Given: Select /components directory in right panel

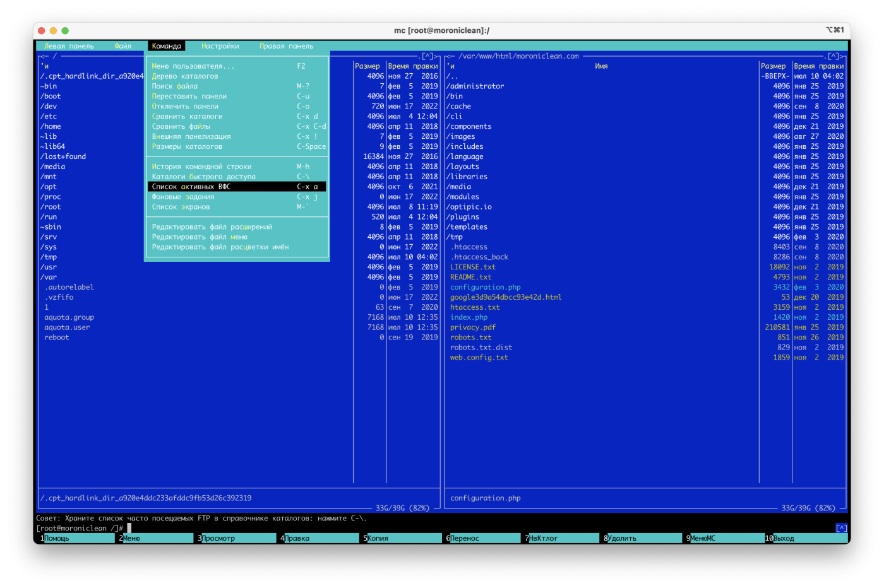Looking at the screenshot, I should click(645, 127).
